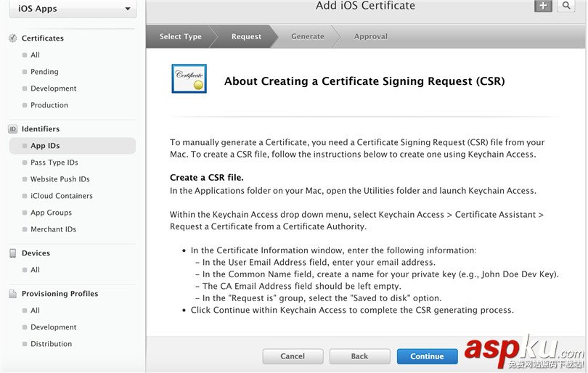Open Distribution provisioning profiles
This screenshot has height=373, width=588.
click(51, 344)
